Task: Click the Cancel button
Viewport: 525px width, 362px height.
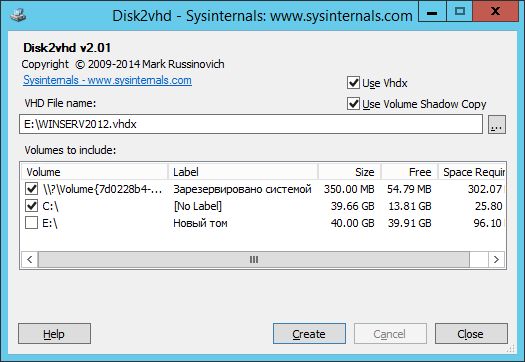Action: 390,334
